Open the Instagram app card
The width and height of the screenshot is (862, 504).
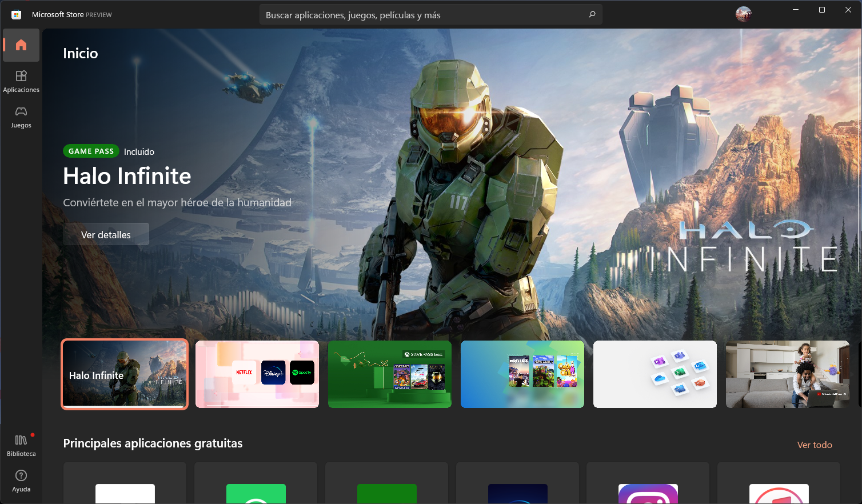pos(648,483)
